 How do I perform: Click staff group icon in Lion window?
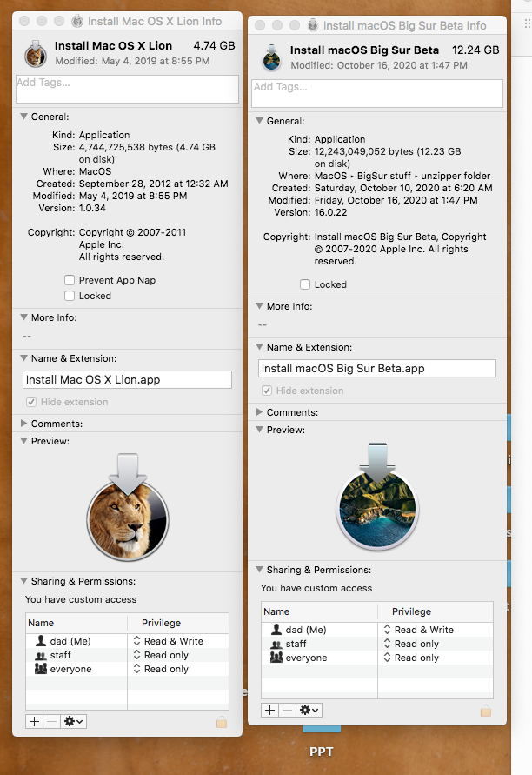point(41,655)
